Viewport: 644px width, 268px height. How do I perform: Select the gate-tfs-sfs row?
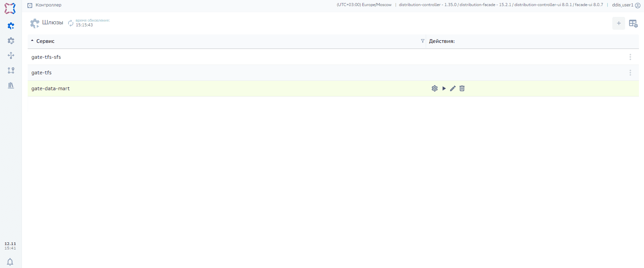pos(46,57)
